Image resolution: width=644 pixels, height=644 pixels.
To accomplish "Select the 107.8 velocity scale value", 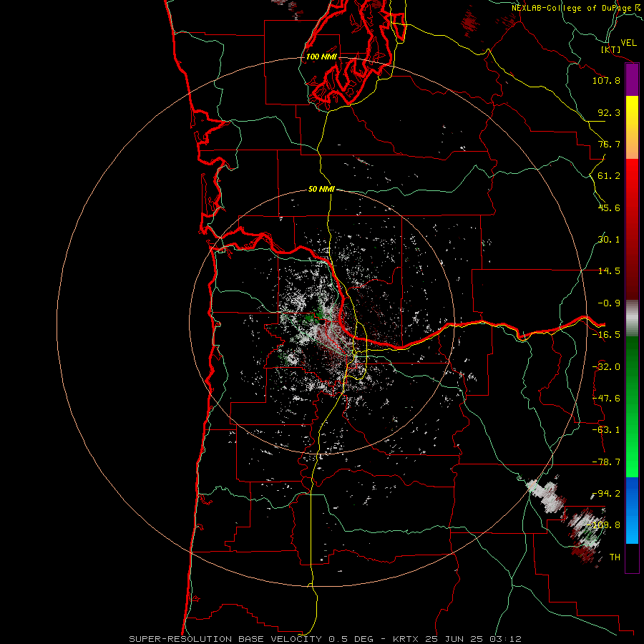I will 606,80.
